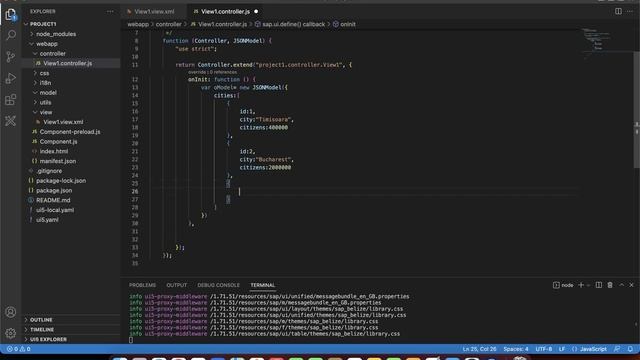Change encoding via UTF-8 indicator

(x=543, y=349)
